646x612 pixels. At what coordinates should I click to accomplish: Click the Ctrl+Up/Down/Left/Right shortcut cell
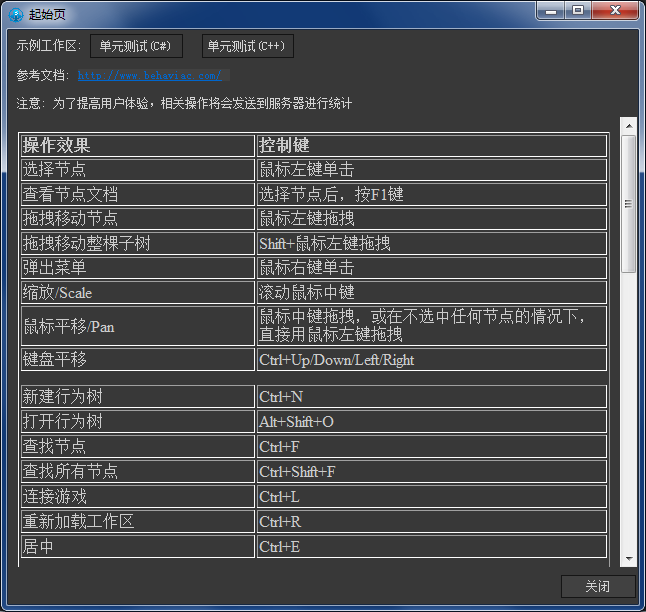(x=431, y=360)
